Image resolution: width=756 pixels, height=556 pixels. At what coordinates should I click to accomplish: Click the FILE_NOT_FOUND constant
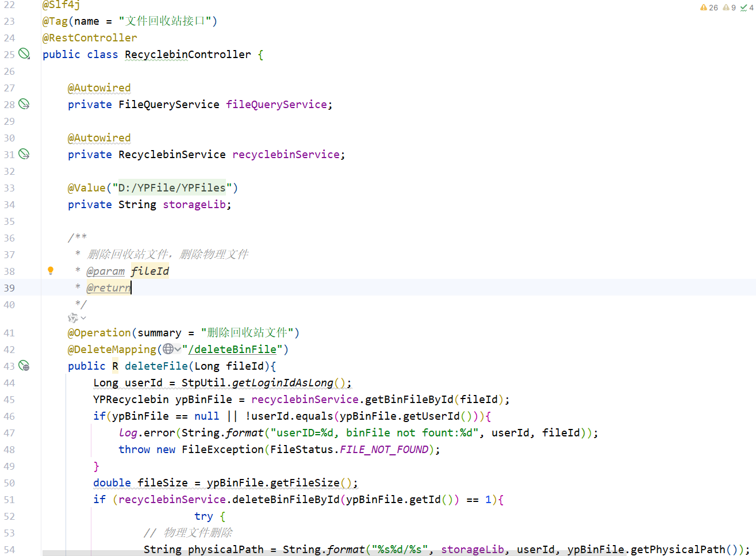tap(384, 450)
